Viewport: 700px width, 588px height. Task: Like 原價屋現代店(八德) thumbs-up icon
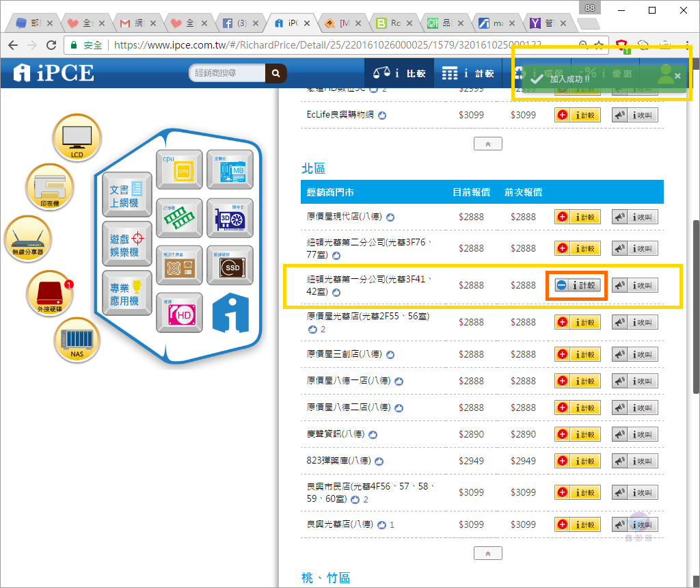click(390, 217)
